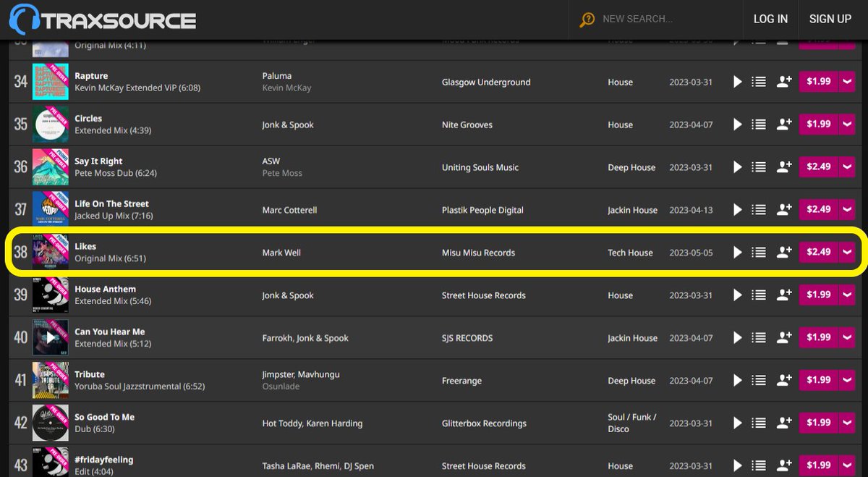
Task: Follow artist icon on Circles row
Action: [784, 124]
